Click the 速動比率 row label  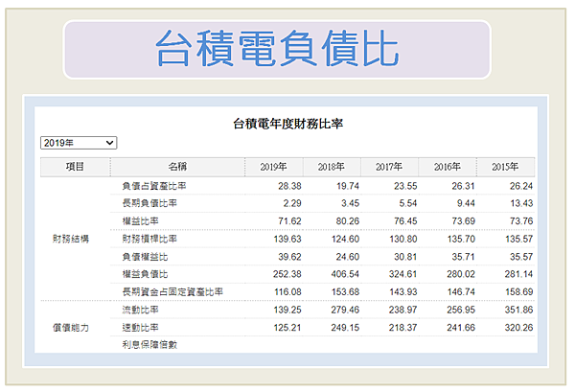[x=141, y=328]
